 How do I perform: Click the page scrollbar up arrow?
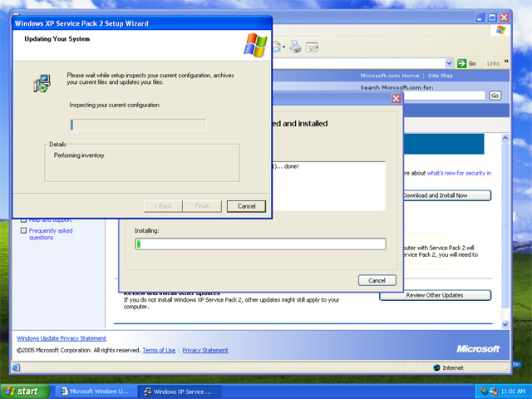[505, 138]
